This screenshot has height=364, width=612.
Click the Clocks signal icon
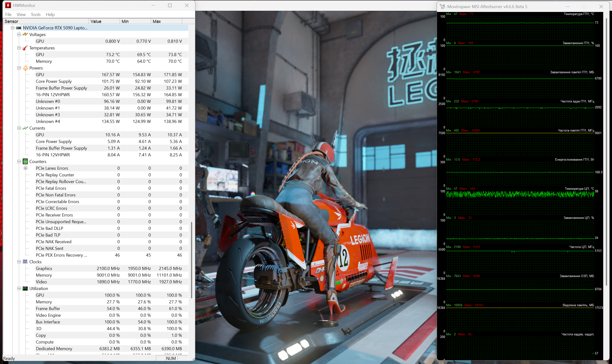click(x=25, y=262)
